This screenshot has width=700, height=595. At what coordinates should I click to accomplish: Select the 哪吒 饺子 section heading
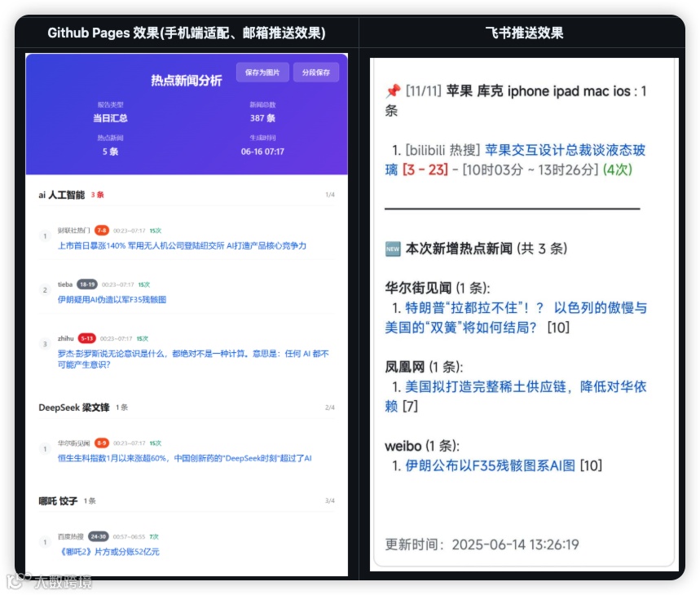pyautogui.click(x=58, y=500)
